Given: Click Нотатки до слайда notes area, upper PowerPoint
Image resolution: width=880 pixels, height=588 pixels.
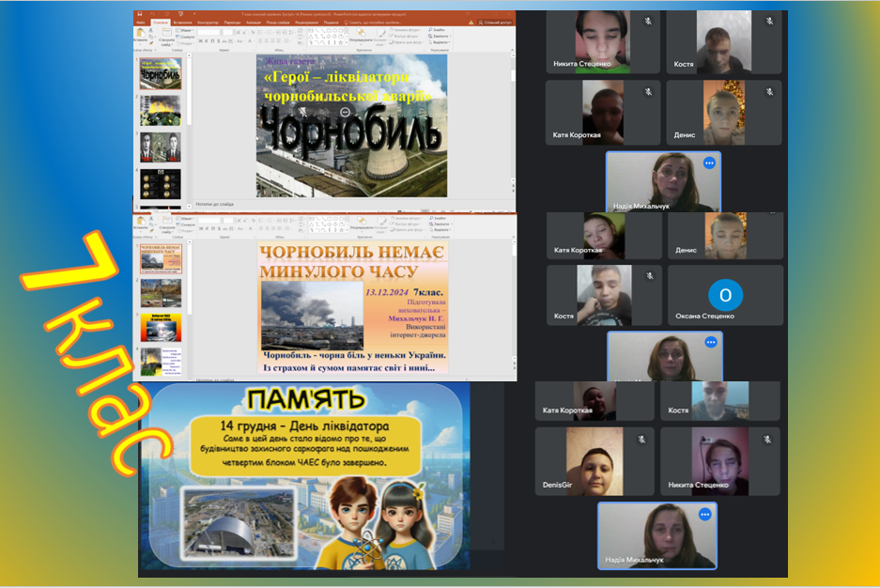Looking at the screenshot, I should point(215,204).
